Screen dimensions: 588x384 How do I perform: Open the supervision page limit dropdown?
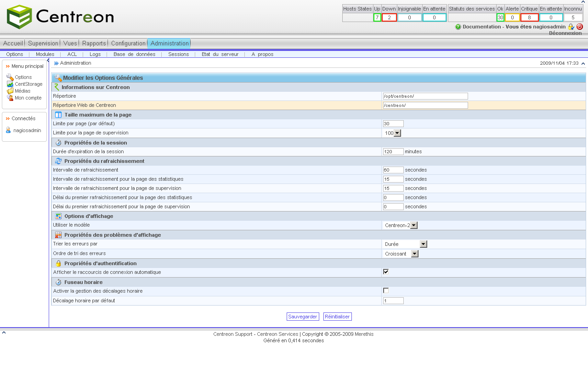click(397, 133)
